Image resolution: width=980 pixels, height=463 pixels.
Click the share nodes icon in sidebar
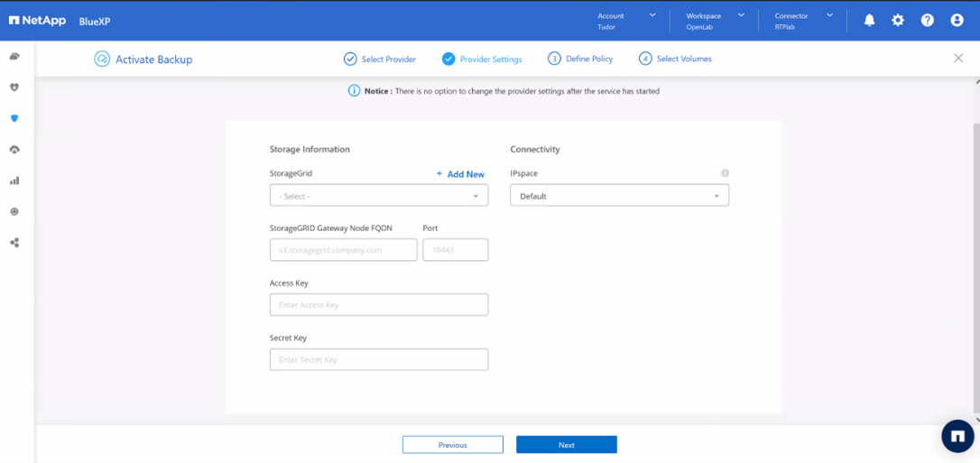pyautogui.click(x=14, y=243)
